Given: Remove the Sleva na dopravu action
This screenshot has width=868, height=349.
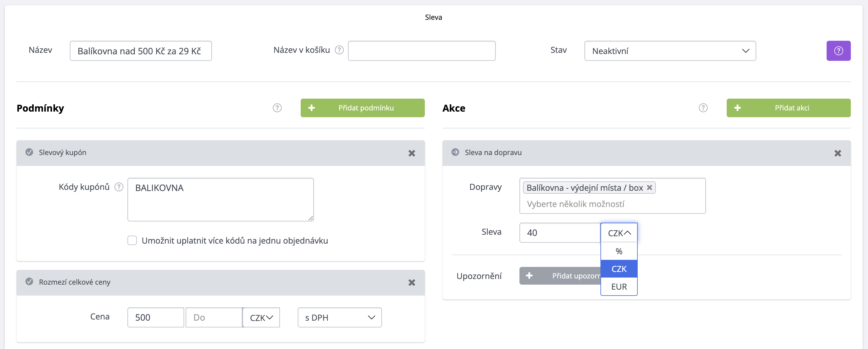Looking at the screenshot, I should (x=837, y=154).
